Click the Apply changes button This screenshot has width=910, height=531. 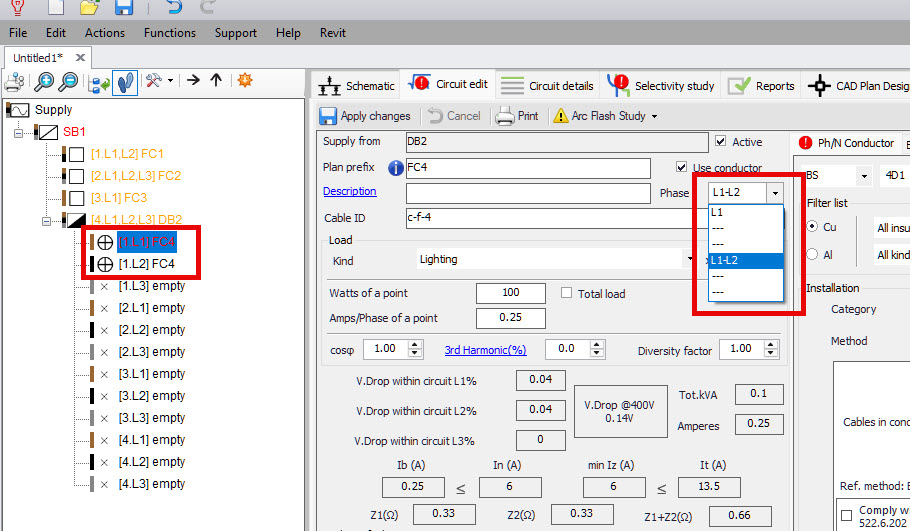(x=365, y=116)
